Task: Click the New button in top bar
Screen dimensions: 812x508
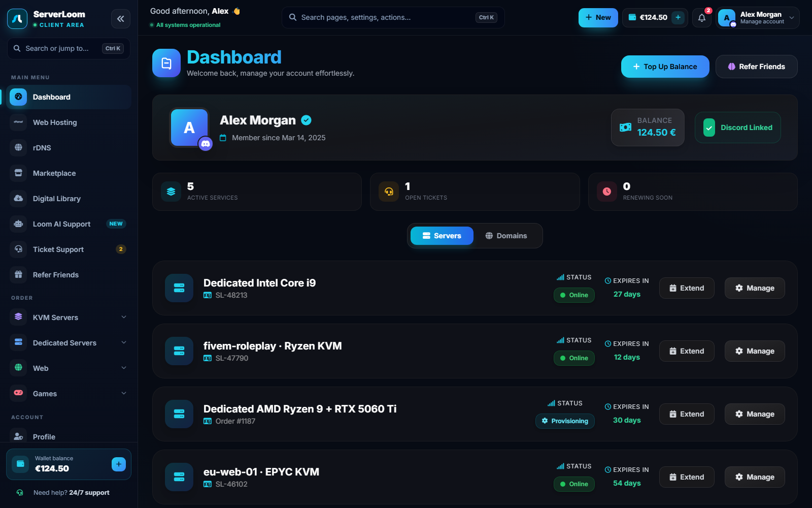Action: 598,18
